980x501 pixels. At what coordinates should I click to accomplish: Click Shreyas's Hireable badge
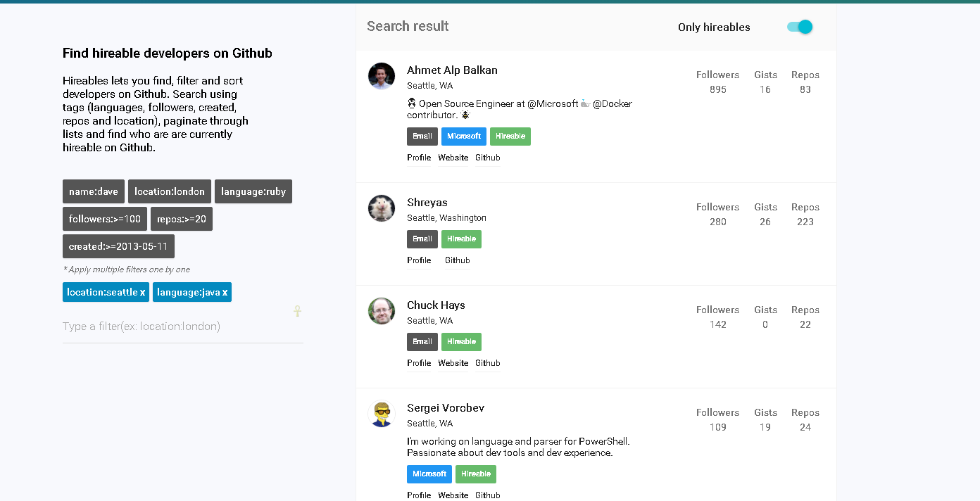[461, 239]
